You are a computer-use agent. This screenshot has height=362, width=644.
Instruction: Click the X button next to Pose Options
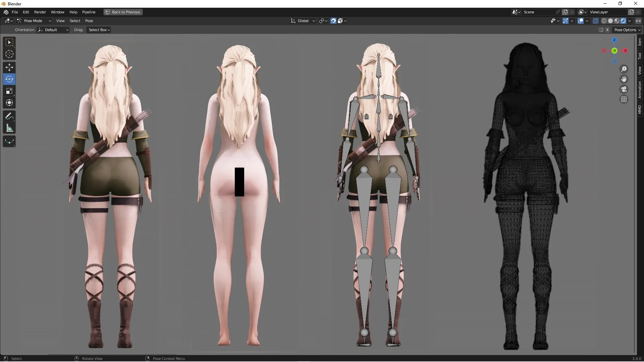tap(608, 29)
